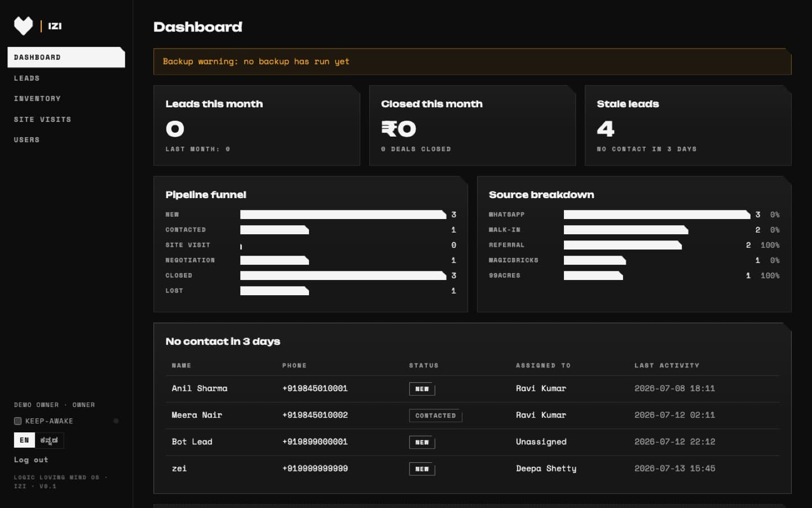This screenshot has width=812, height=508.
Task: Click the Status column header
Action: point(423,365)
